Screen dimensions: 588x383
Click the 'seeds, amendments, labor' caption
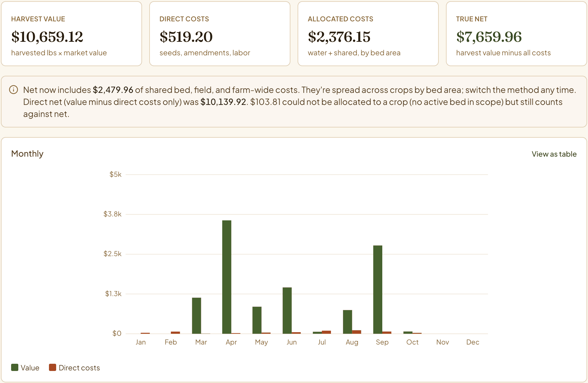(x=205, y=53)
